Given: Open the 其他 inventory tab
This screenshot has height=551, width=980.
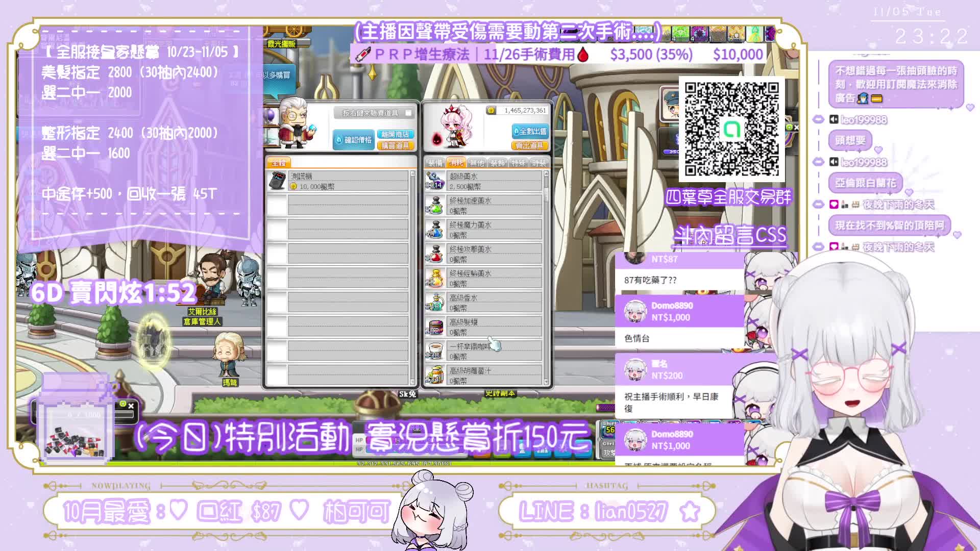Looking at the screenshot, I should tap(477, 163).
